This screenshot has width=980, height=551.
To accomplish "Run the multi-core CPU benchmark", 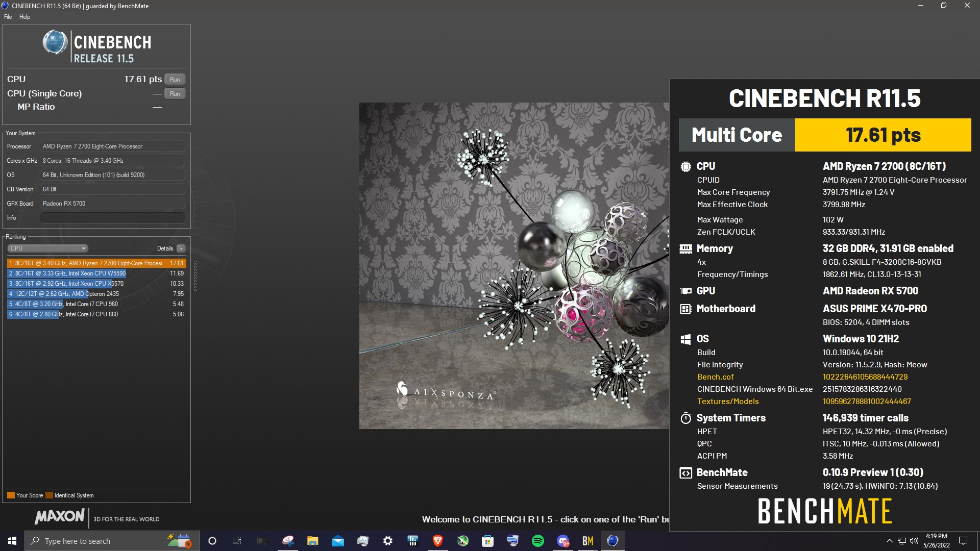I will (x=175, y=79).
